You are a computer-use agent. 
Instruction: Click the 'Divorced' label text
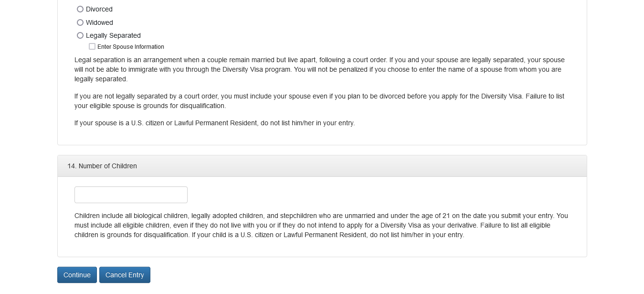[x=99, y=9]
